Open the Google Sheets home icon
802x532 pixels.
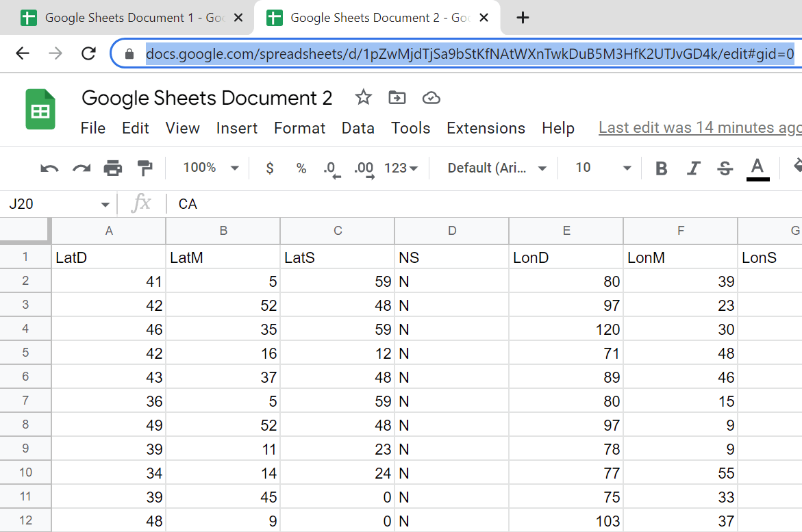pos(40,109)
